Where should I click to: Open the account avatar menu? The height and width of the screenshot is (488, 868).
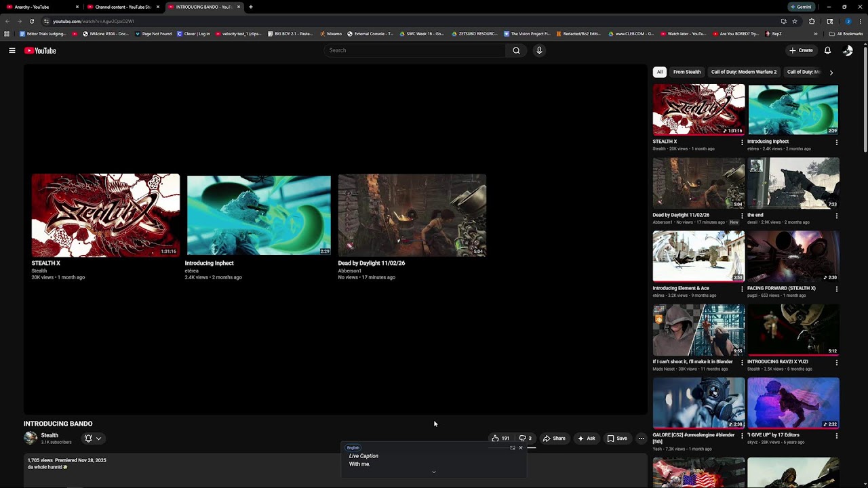coord(848,50)
